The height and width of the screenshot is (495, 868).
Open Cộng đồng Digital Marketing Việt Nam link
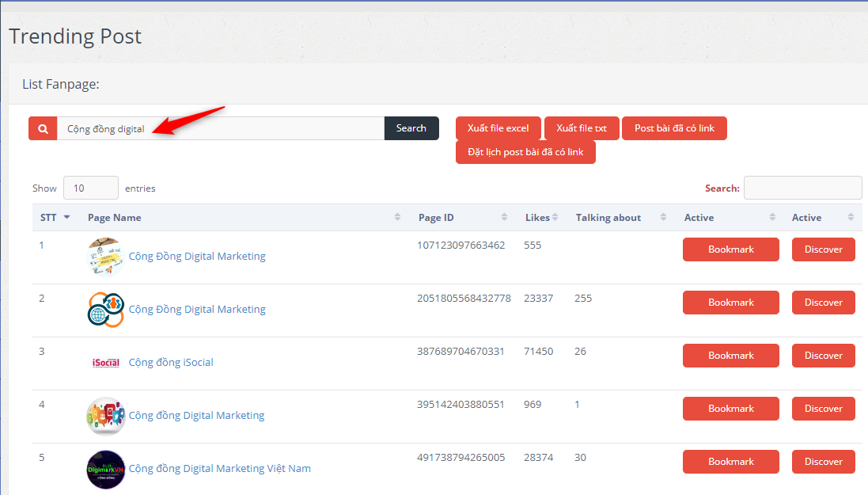coord(219,469)
